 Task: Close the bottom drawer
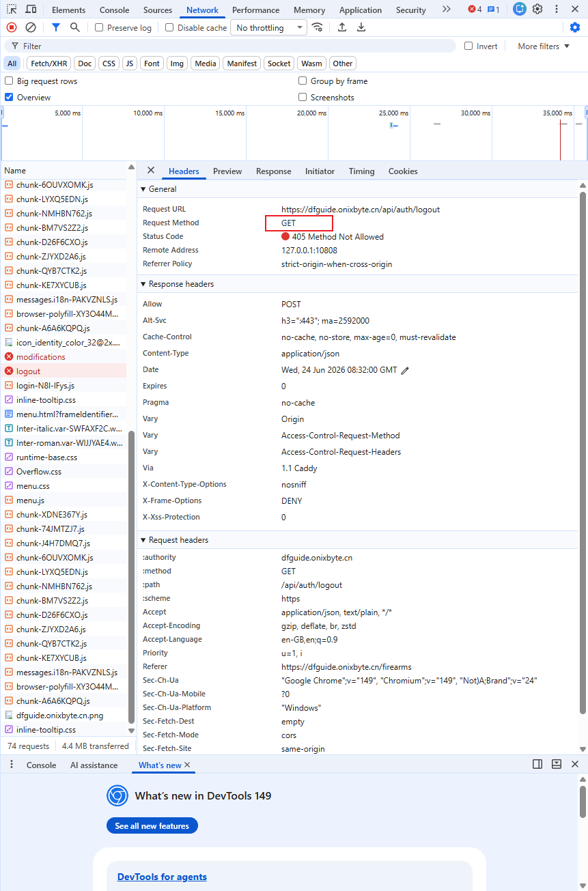(x=575, y=765)
